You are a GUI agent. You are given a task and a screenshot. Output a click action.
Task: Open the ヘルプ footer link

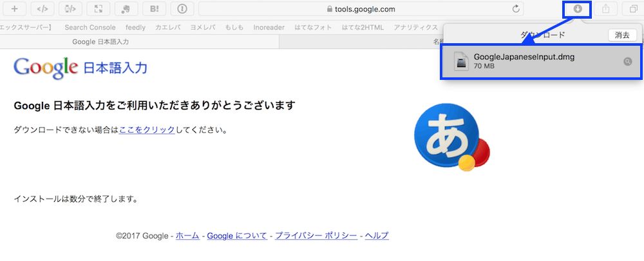click(x=377, y=236)
